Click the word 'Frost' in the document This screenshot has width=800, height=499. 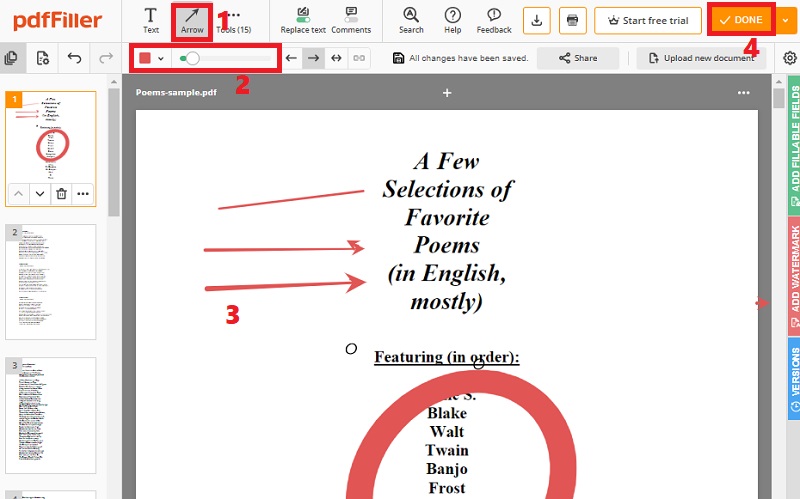click(x=447, y=488)
